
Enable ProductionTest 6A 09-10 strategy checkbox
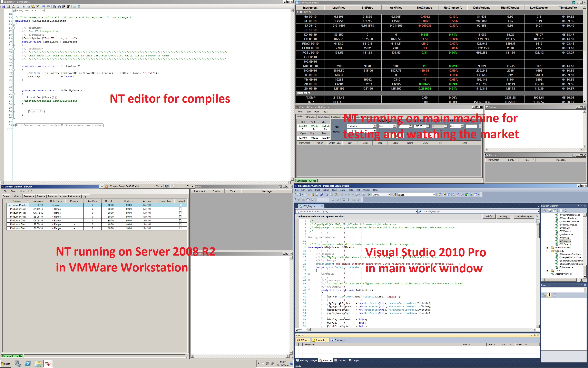pos(180,228)
